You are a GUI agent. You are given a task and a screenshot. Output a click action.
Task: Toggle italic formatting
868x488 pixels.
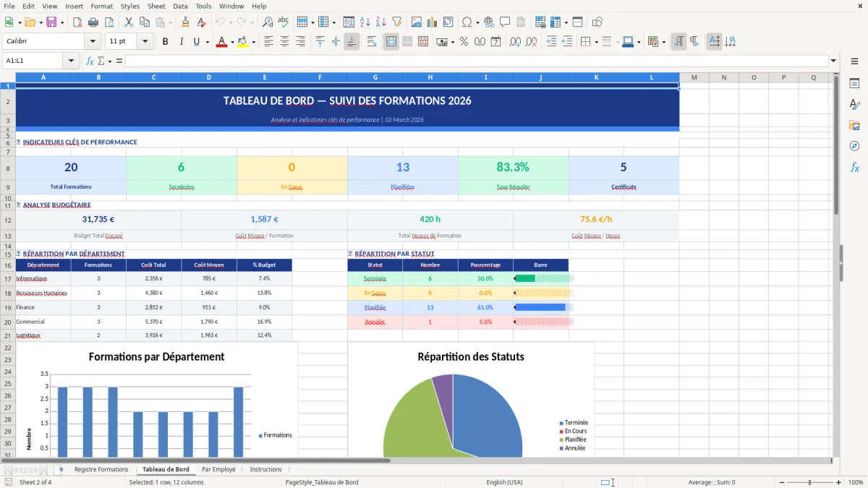point(181,41)
